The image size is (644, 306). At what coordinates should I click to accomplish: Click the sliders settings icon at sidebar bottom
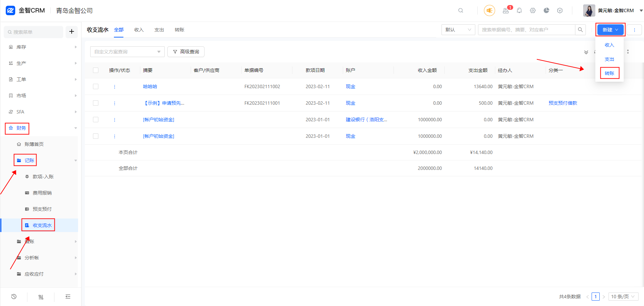tap(41, 297)
